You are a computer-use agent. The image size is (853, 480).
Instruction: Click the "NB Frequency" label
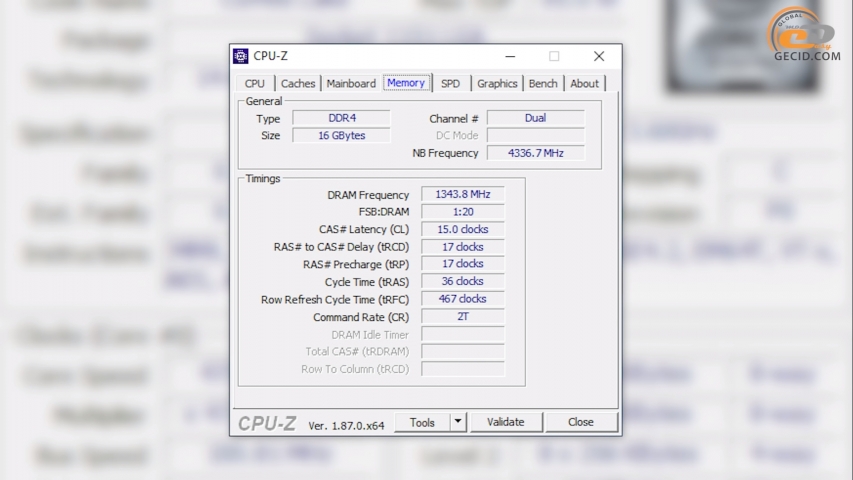click(x=445, y=153)
